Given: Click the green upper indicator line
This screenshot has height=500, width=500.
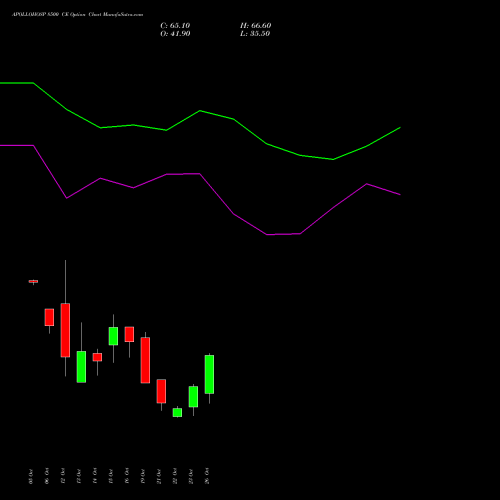Looking at the screenshot, I should (x=200, y=111).
